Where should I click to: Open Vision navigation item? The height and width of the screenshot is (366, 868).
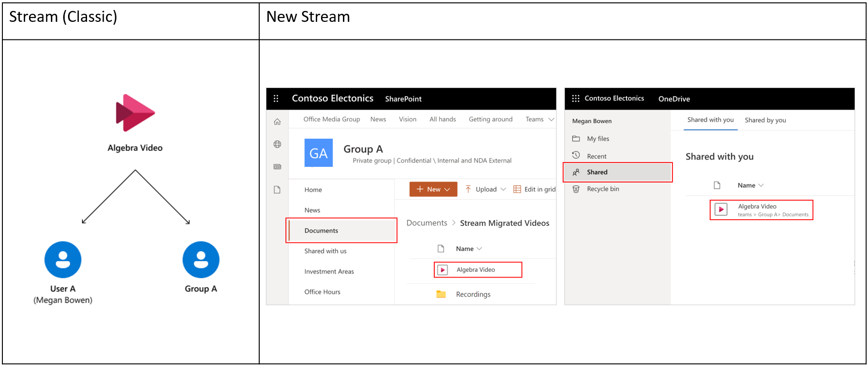tap(408, 119)
